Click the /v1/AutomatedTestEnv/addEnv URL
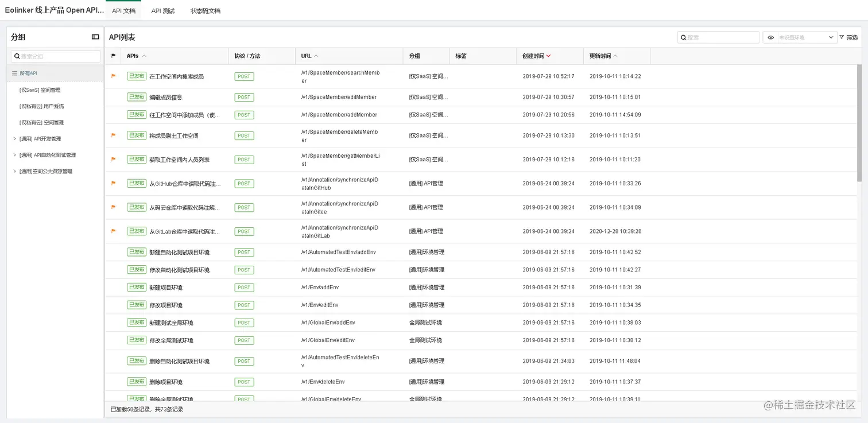Viewport: 868px width, 423px height. 338,252
